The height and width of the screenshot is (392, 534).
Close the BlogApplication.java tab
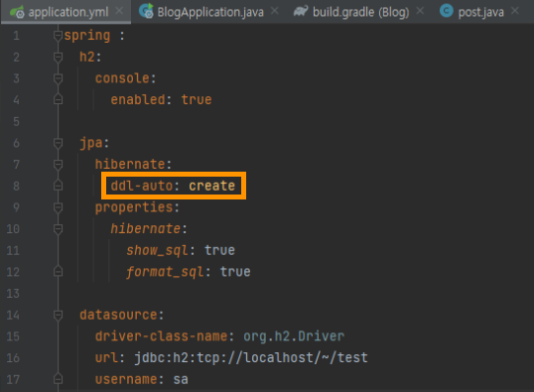click(275, 11)
